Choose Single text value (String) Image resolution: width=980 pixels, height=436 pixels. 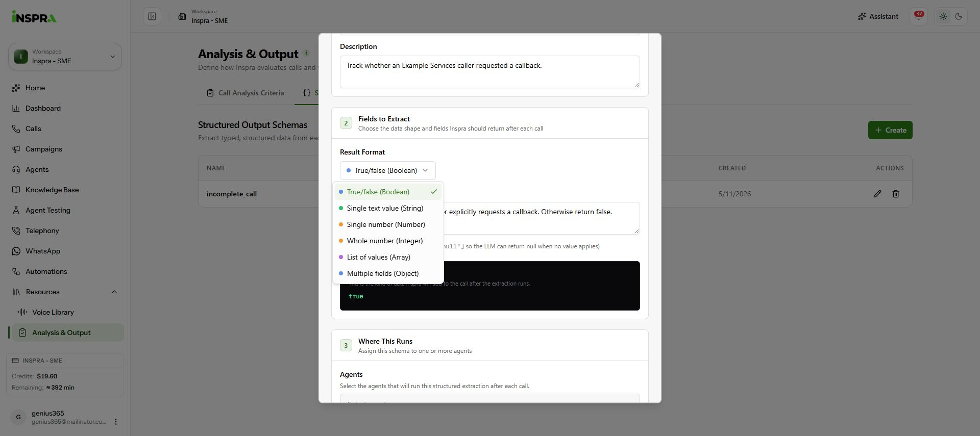[388, 208]
